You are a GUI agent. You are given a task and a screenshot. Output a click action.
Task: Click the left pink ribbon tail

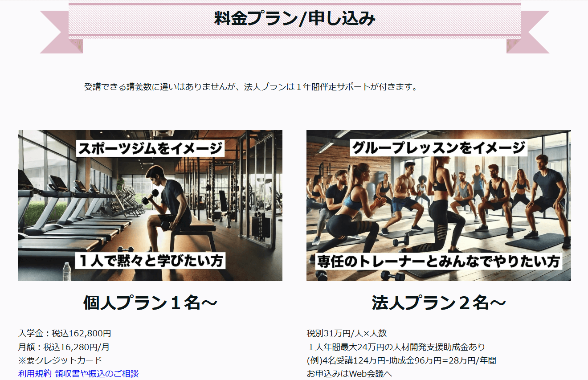click(56, 32)
